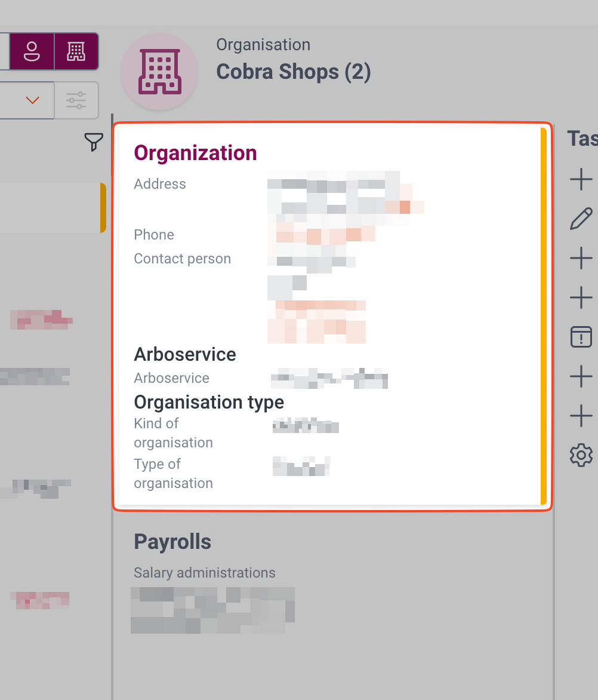Click the yellow-marked selected list item
This screenshot has width=598, height=700.
[51, 207]
